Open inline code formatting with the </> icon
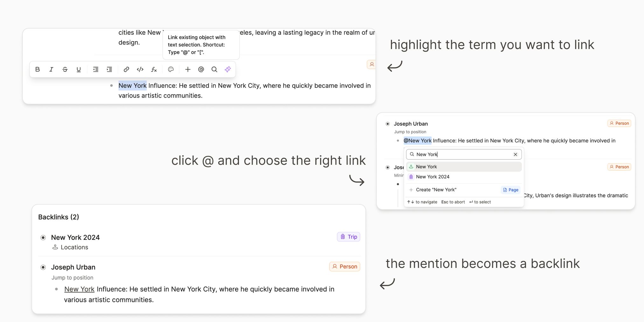Viewport: 644px width, 322px height. [x=140, y=69]
